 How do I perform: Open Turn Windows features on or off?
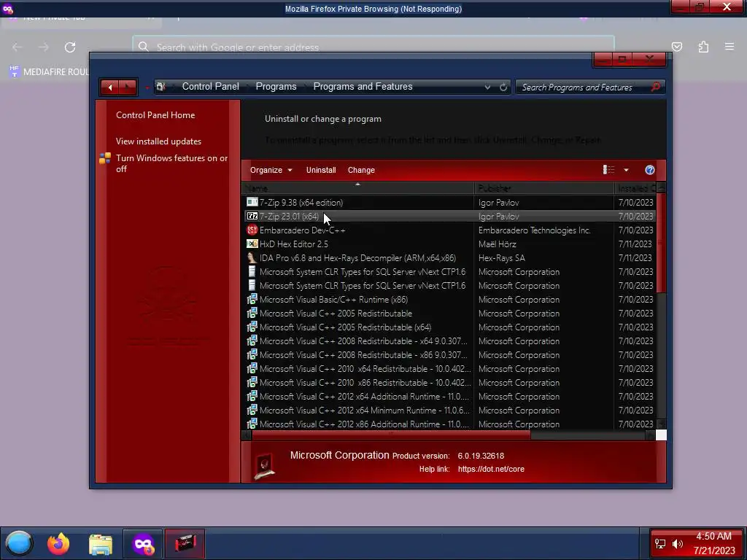172,163
